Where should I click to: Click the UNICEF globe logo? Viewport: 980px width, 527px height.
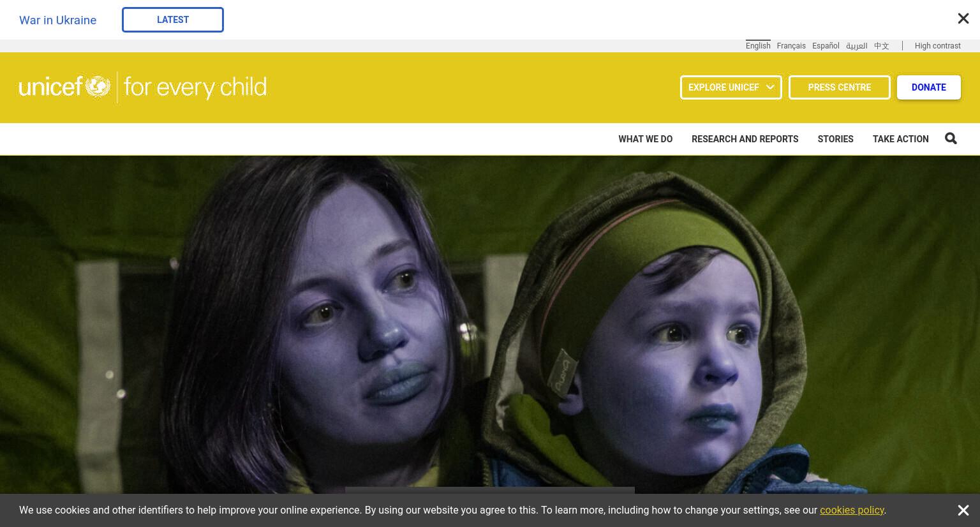[x=98, y=87]
